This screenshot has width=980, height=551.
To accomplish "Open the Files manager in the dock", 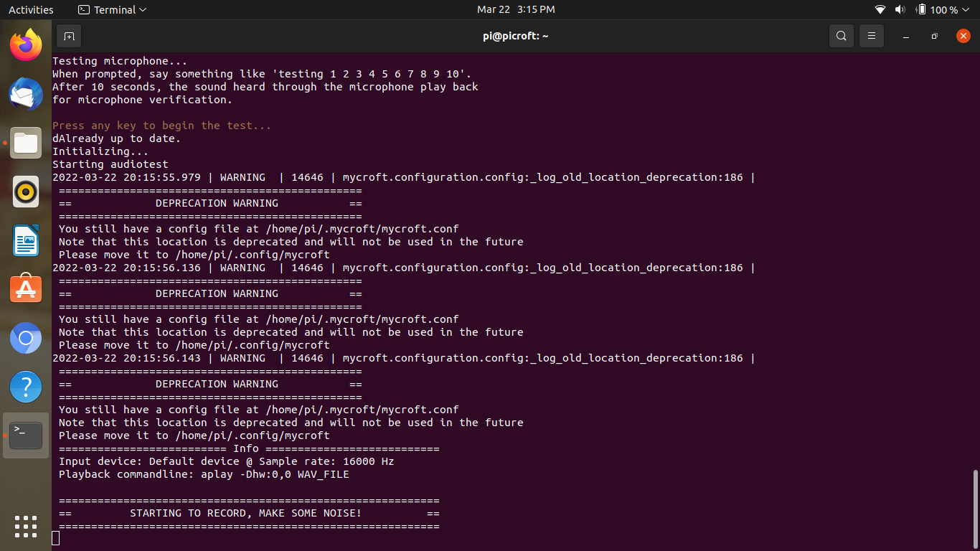I will coord(26,143).
